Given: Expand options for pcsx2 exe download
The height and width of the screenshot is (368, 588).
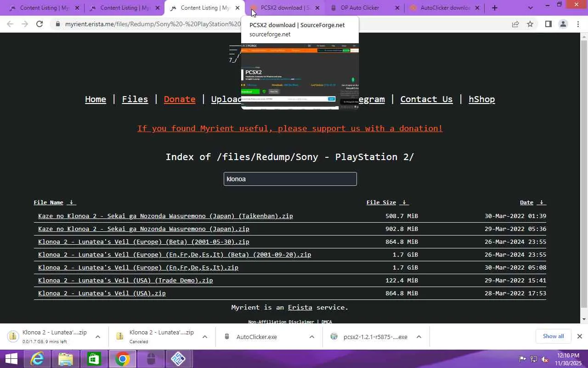Looking at the screenshot, I should (419, 337).
